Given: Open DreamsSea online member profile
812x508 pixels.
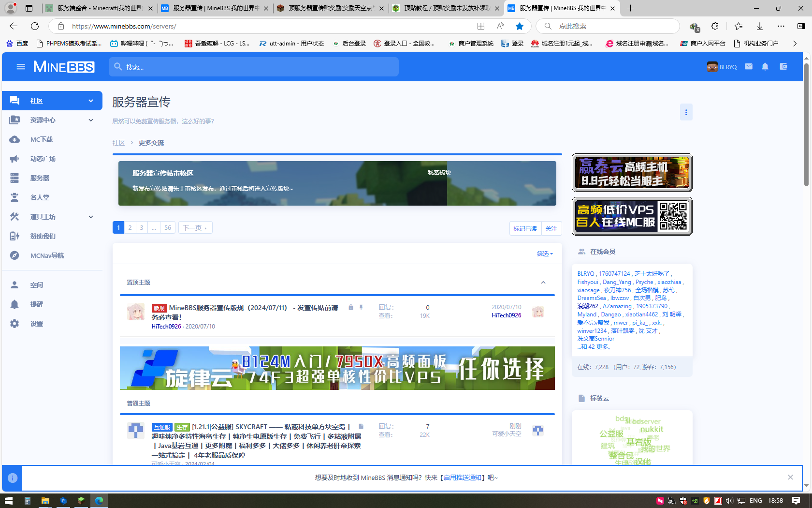Looking at the screenshot, I should [592, 298].
